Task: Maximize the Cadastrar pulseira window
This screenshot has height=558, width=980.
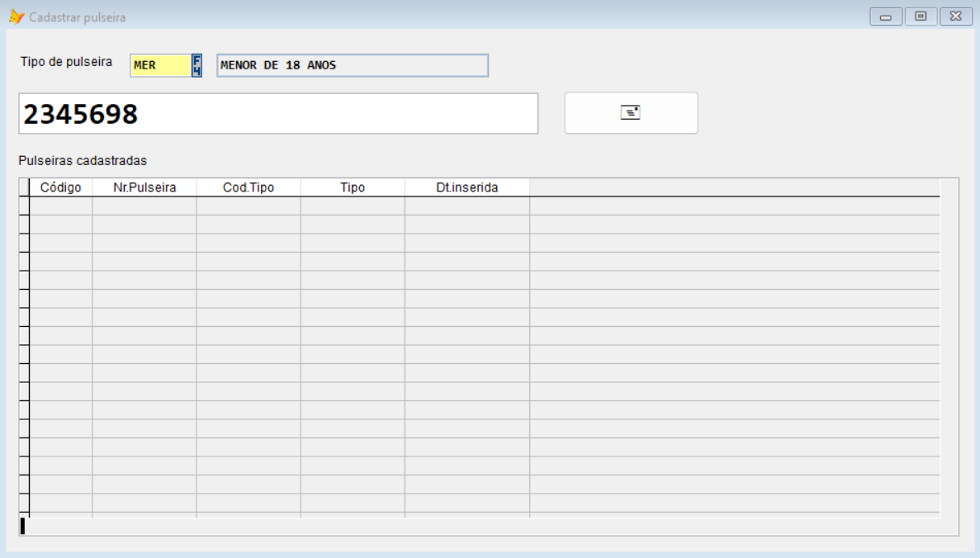Action: pyautogui.click(x=921, y=17)
